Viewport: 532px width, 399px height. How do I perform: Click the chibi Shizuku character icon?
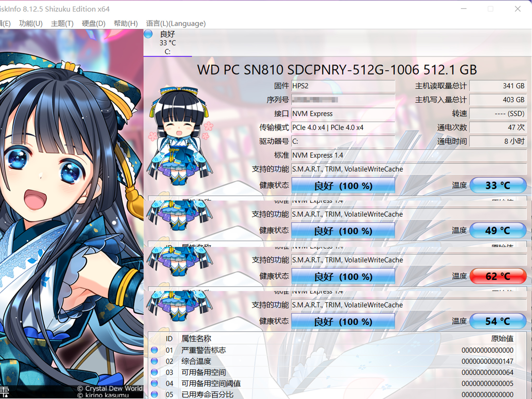180,136
